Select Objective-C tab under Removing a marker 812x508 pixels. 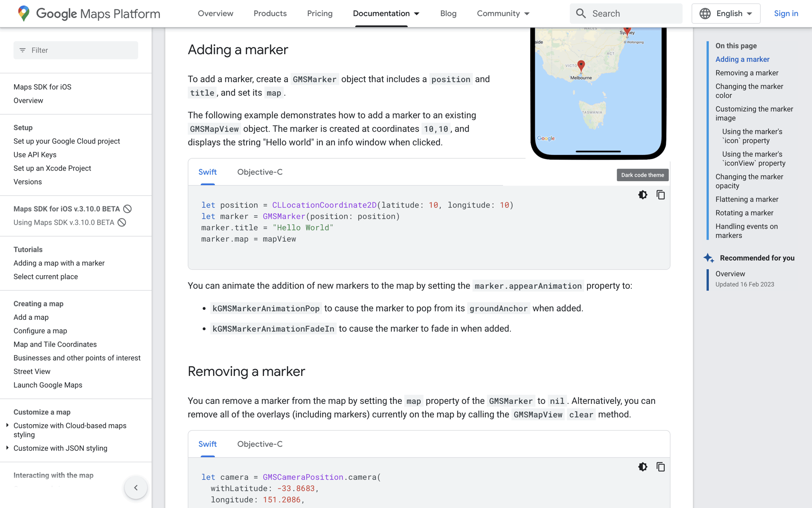coord(260,444)
